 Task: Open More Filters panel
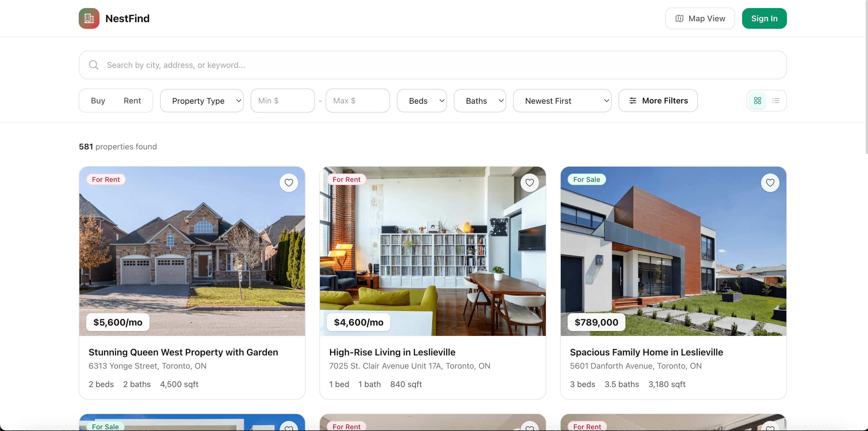click(x=658, y=100)
